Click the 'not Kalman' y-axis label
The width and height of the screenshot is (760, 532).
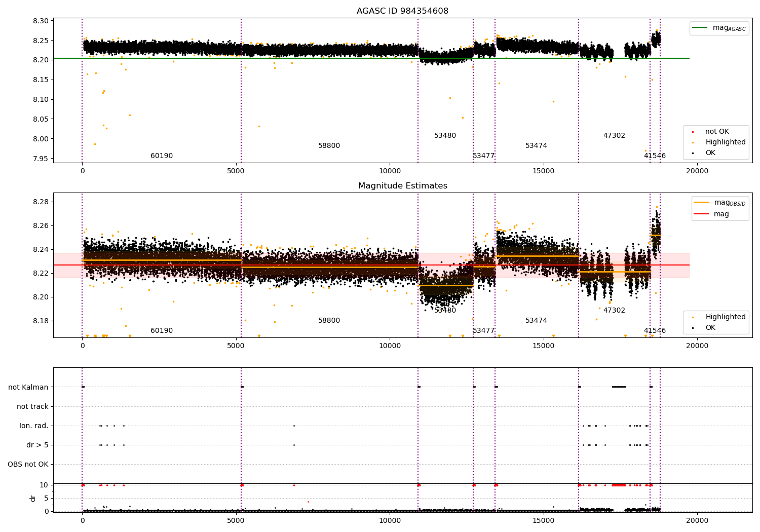pyautogui.click(x=28, y=388)
